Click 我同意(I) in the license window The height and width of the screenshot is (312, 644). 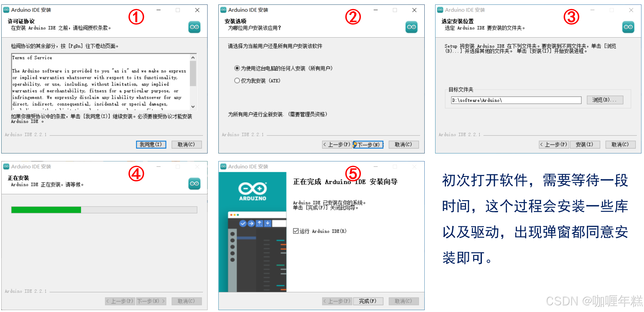pos(151,145)
